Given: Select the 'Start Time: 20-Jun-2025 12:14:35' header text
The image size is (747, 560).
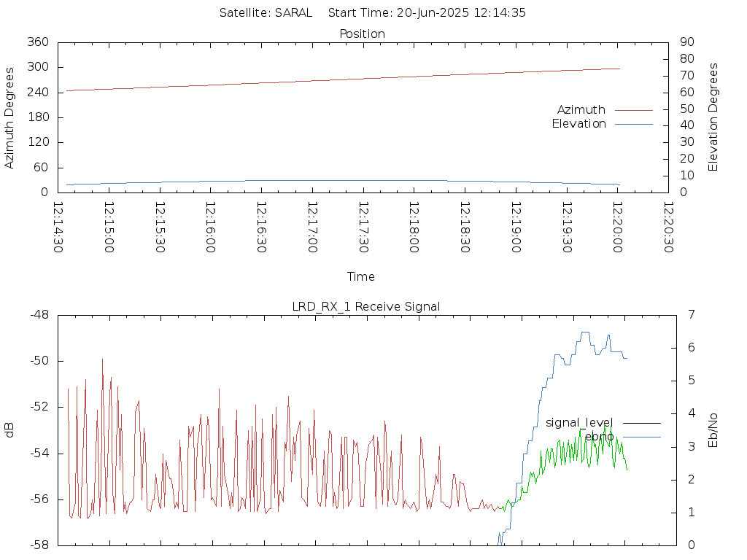Looking at the screenshot, I should point(427,13).
